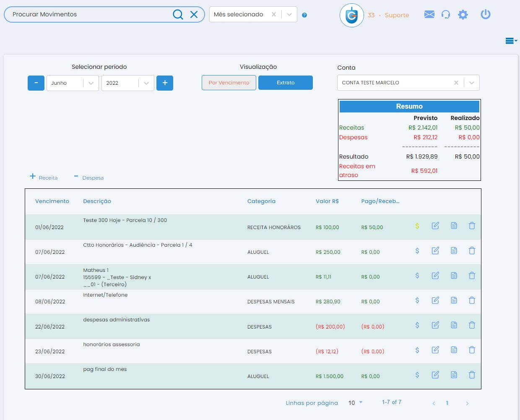Image resolution: width=520 pixels, height=420 pixels.
Task: Switch view to Por Vencimento
Action: (x=229, y=83)
